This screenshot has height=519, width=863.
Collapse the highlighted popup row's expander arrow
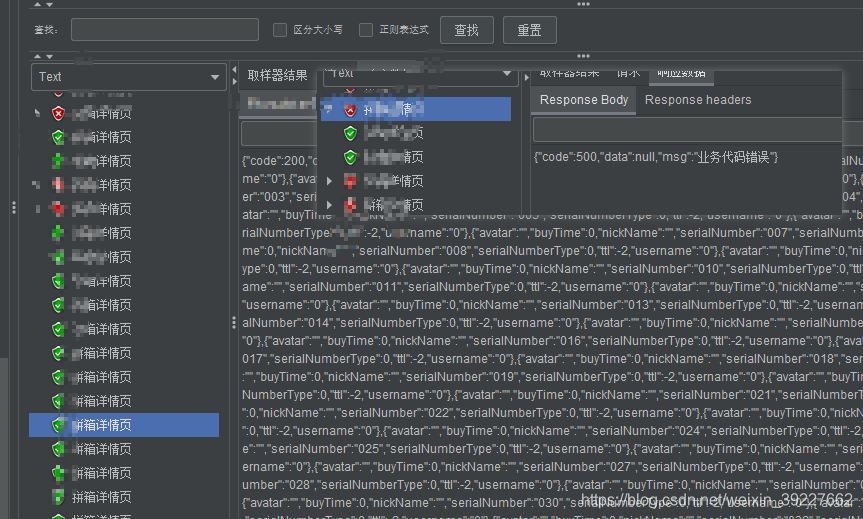coord(329,109)
